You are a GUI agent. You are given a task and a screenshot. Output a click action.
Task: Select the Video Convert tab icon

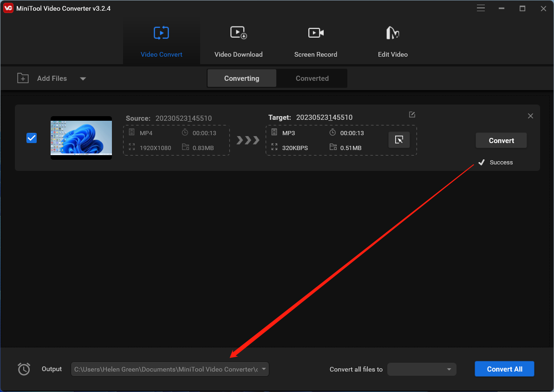tap(161, 33)
